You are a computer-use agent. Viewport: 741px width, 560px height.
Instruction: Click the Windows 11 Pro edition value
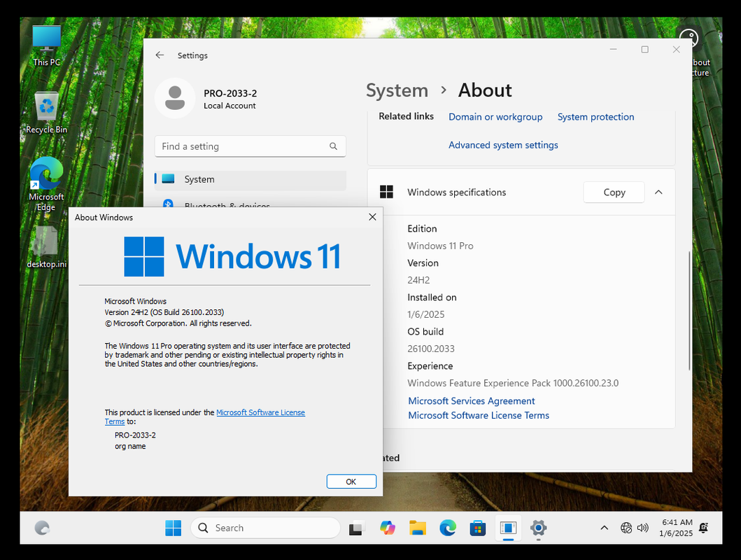coord(440,246)
